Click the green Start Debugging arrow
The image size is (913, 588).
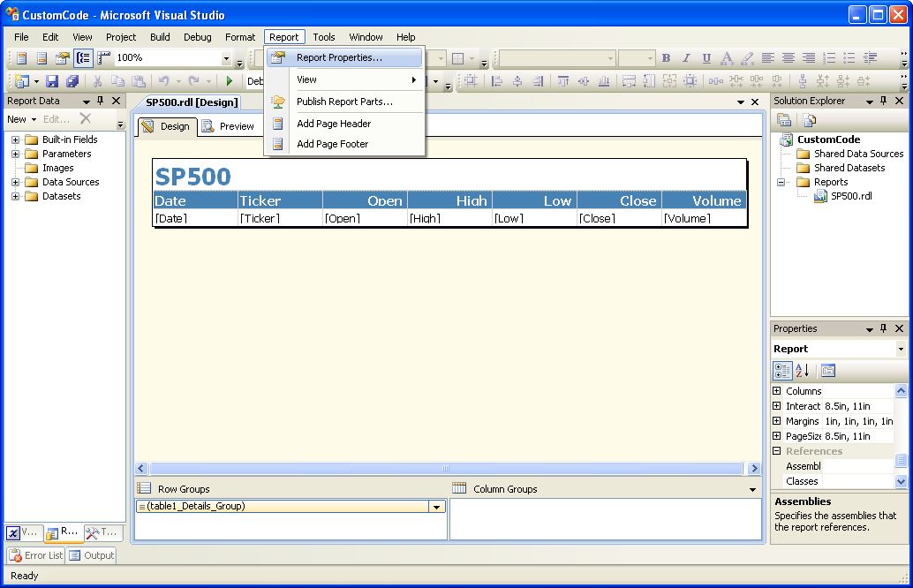(x=229, y=81)
